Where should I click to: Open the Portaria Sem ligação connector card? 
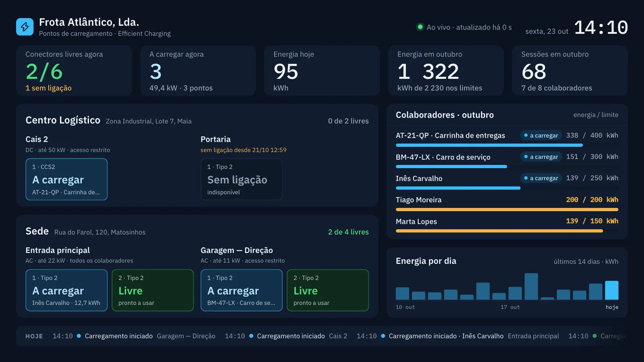pyautogui.click(x=242, y=179)
